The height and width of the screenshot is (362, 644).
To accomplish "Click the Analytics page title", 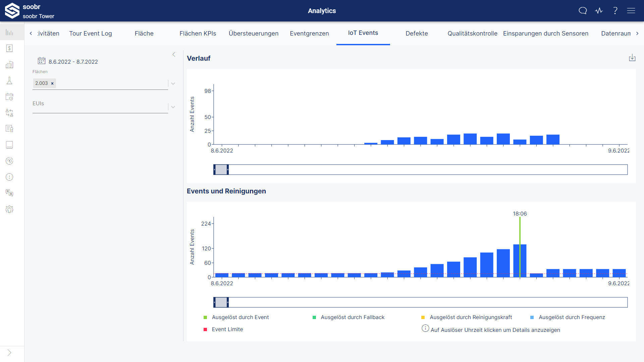I will click(322, 11).
